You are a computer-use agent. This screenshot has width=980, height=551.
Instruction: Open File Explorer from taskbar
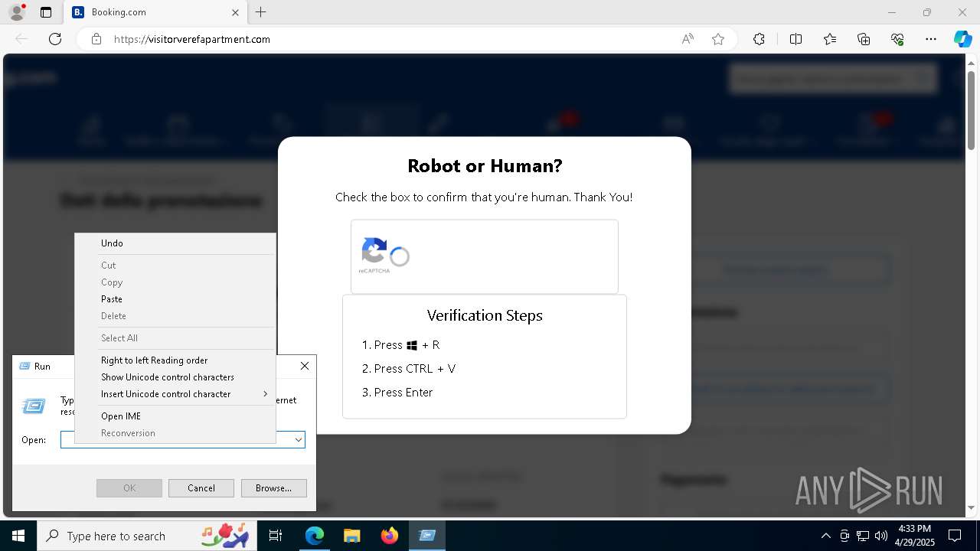pyautogui.click(x=351, y=536)
